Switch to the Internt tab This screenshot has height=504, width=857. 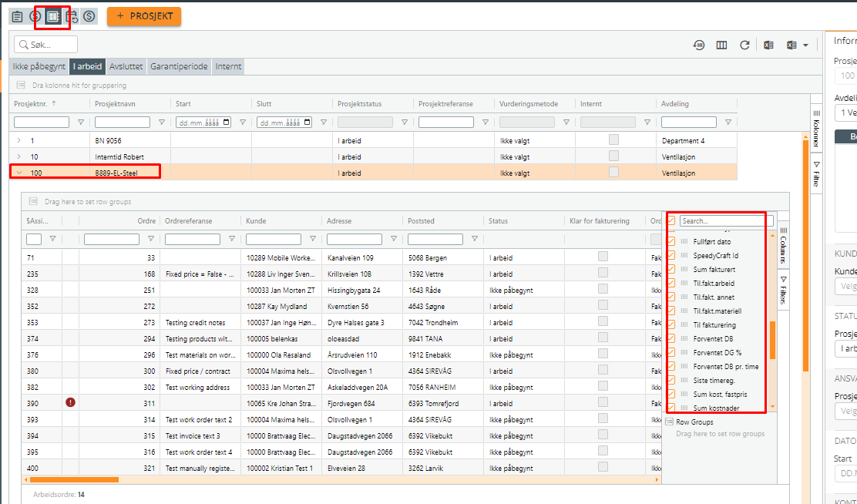228,67
